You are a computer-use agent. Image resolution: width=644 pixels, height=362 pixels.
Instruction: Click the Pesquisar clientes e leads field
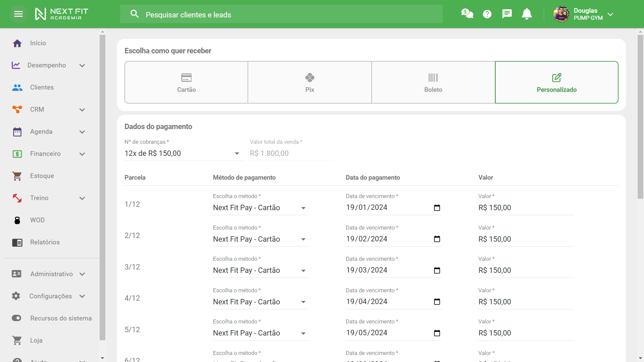tap(281, 14)
